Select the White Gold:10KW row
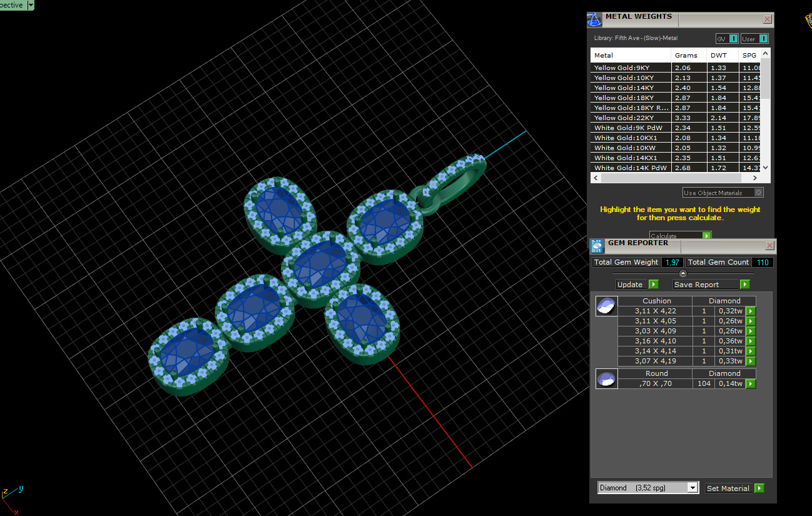 coord(676,148)
